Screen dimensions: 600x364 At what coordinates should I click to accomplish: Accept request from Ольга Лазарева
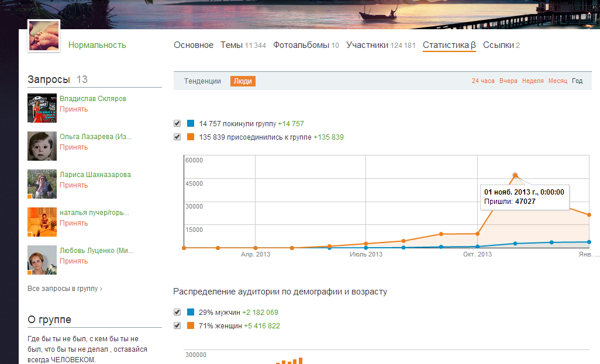pos(74,147)
